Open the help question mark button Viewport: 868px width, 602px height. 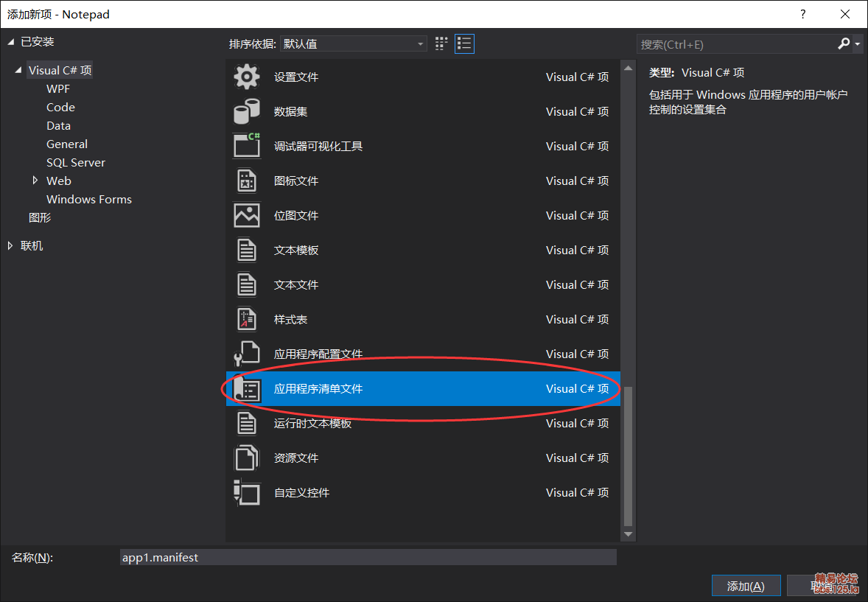[802, 15]
